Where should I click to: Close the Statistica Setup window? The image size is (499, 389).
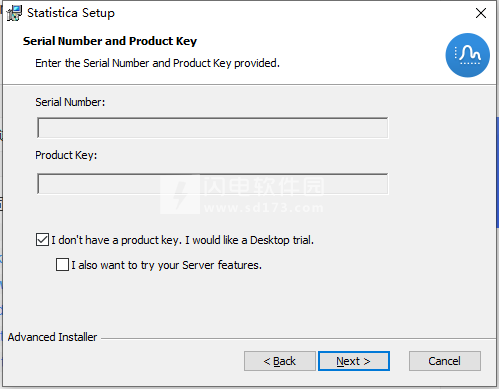pyautogui.click(x=481, y=13)
